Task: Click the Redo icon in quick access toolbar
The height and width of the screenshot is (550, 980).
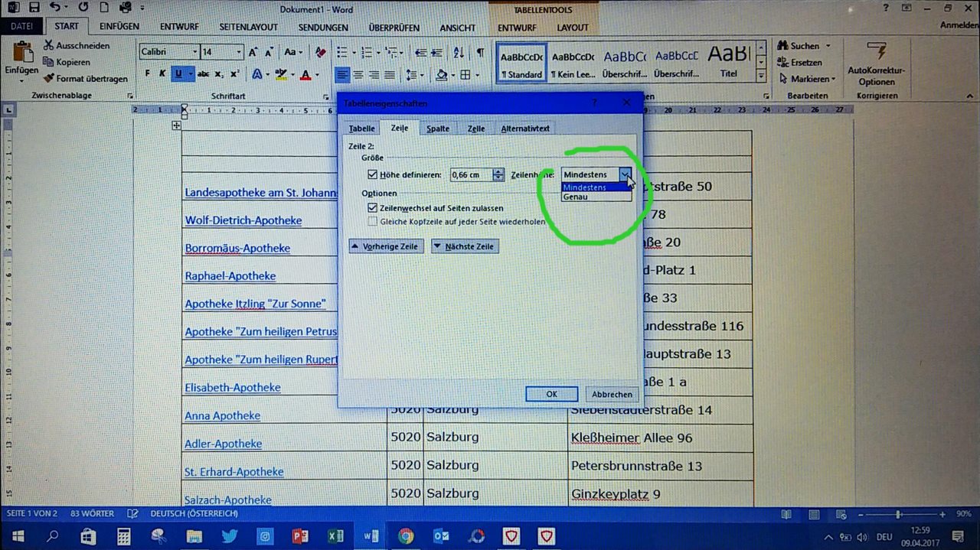Action: click(83, 8)
